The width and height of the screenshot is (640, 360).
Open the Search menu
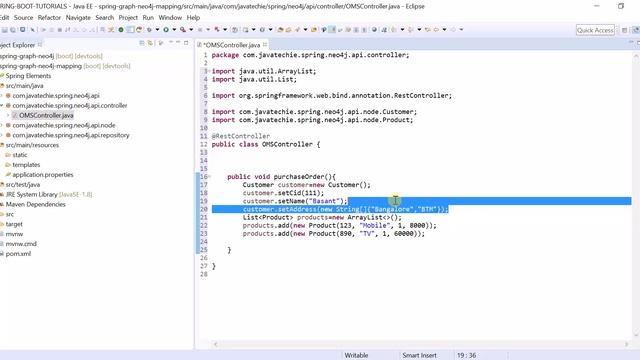(104, 18)
